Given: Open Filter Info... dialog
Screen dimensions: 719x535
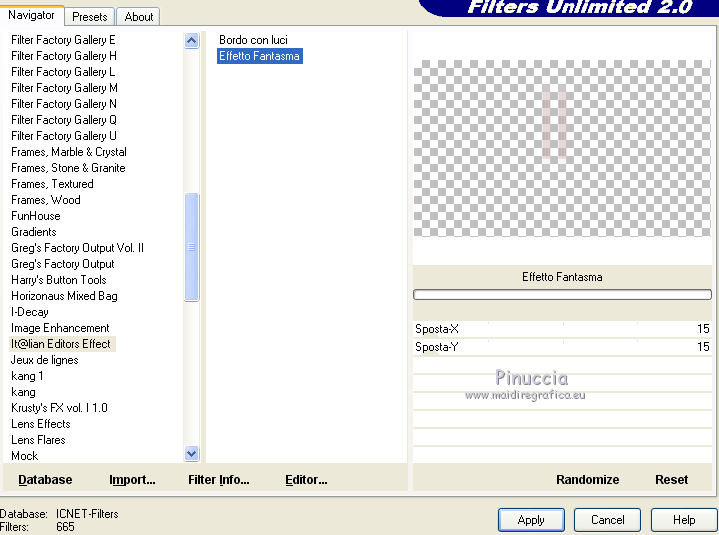Looking at the screenshot, I should coord(219,480).
